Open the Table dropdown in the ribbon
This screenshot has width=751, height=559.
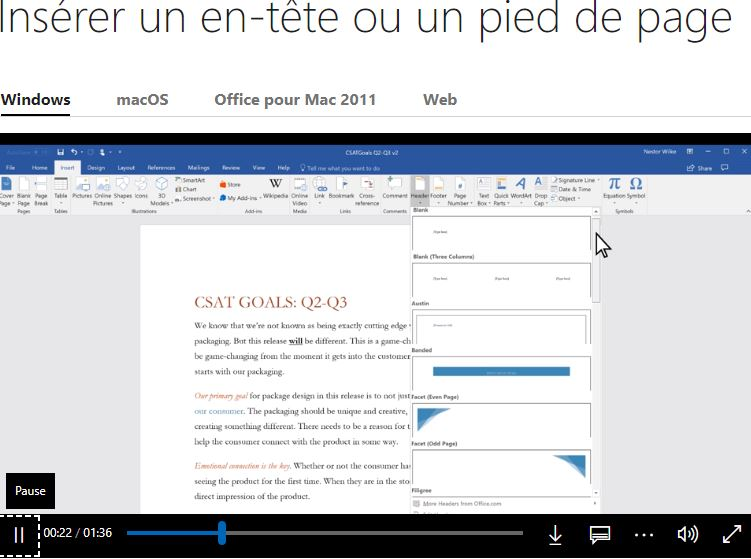(x=61, y=190)
